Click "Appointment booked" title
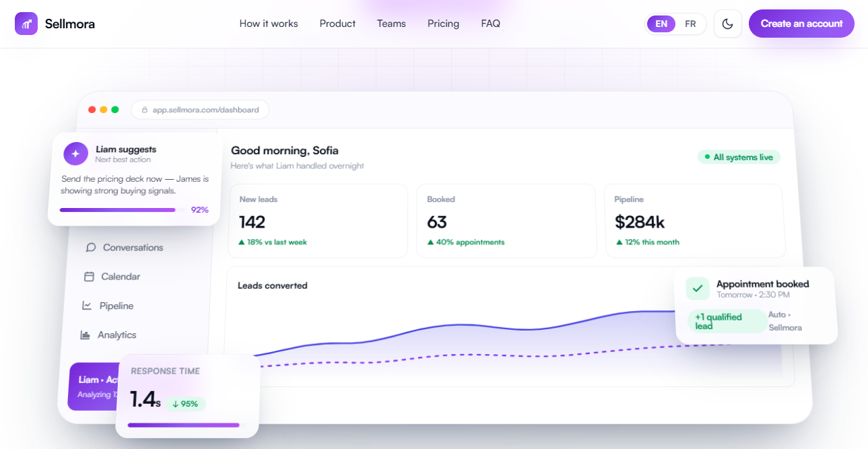 [762, 284]
